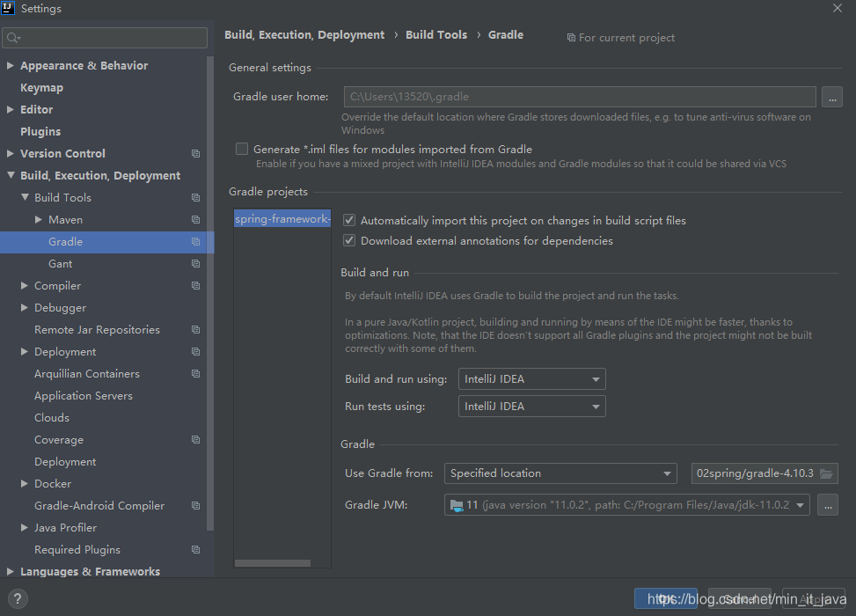Click the project-level icon beside Build Tools
856x616 pixels.
click(195, 198)
